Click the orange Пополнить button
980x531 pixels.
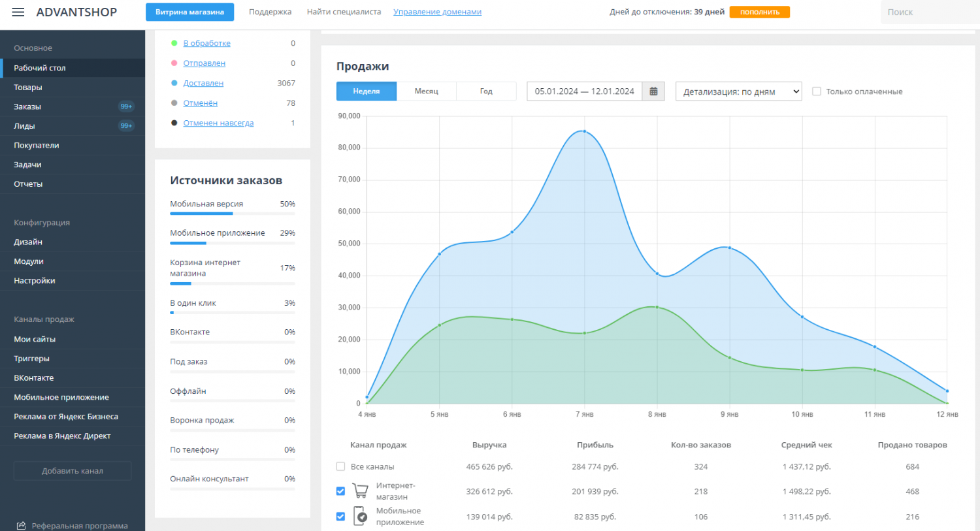point(759,12)
